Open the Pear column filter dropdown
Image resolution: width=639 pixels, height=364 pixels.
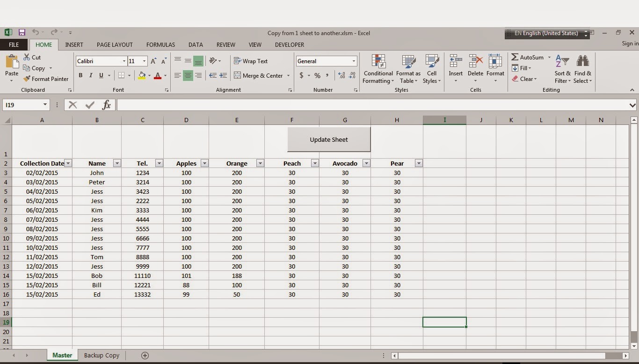(x=419, y=163)
